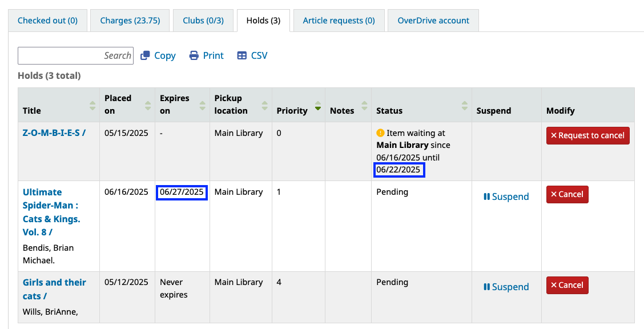Suspend the Girls and their cats hold
The width and height of the screenshot is (644, 329).
click(x=506, y=287)
